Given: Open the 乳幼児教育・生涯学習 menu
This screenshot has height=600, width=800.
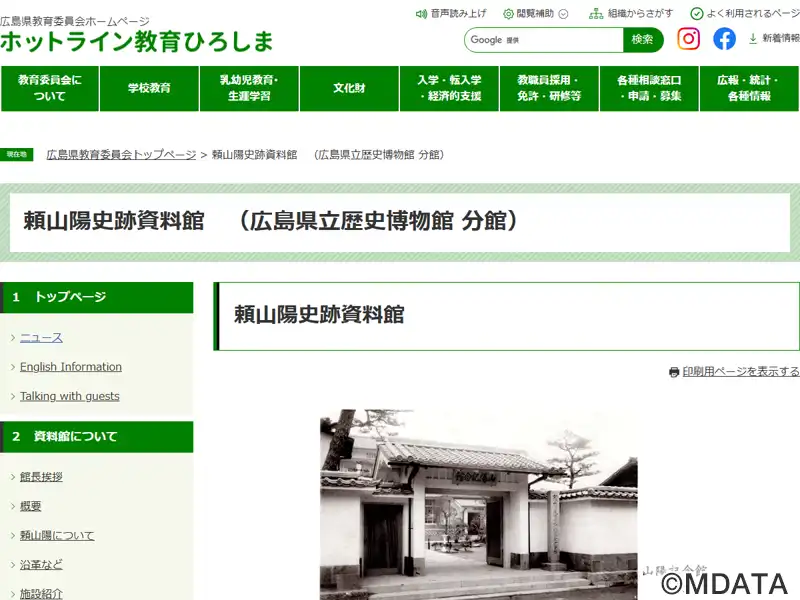Looking at the screenshot, I should (x=249, y=88).
